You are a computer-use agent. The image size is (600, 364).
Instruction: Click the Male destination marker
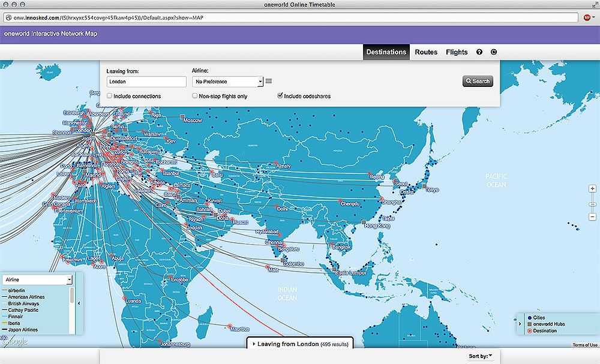pyautogui.click(x=268, y=266)
